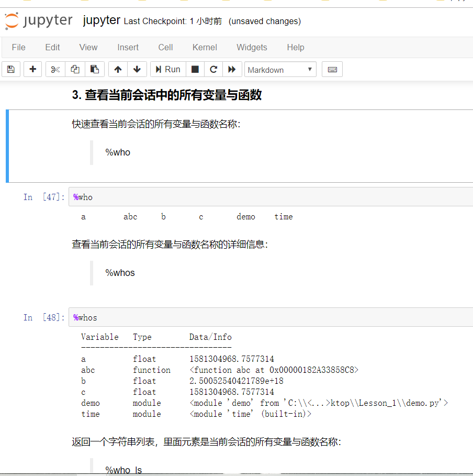Move selected cell down arrow

click(x=137, y=69)
